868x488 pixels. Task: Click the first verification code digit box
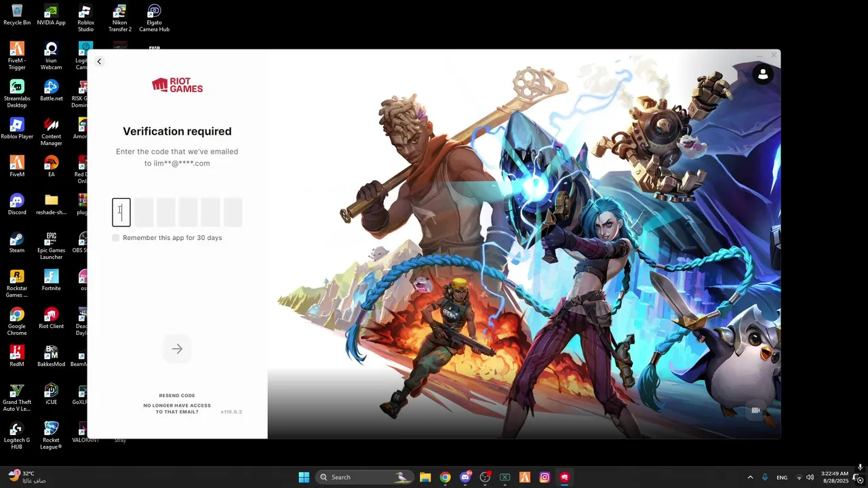pos(121,212)
